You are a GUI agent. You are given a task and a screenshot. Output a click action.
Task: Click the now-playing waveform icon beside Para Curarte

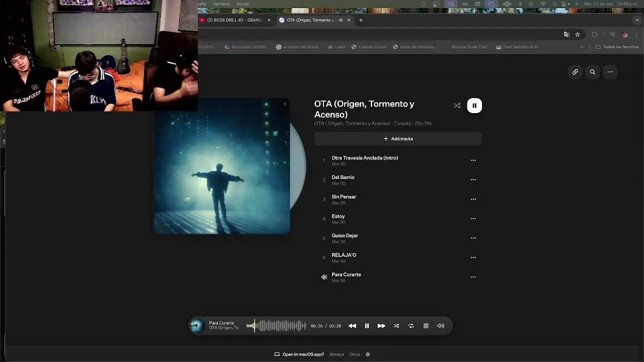324,277
